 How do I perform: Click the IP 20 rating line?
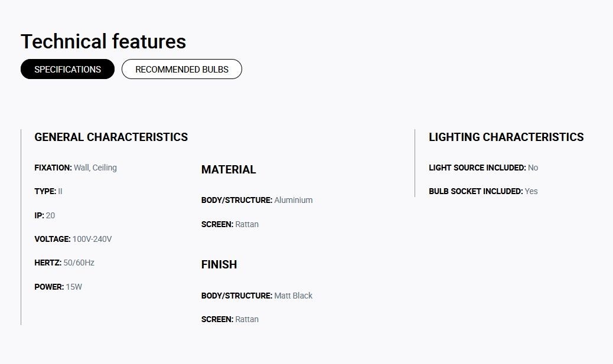(x=44, y=215)
